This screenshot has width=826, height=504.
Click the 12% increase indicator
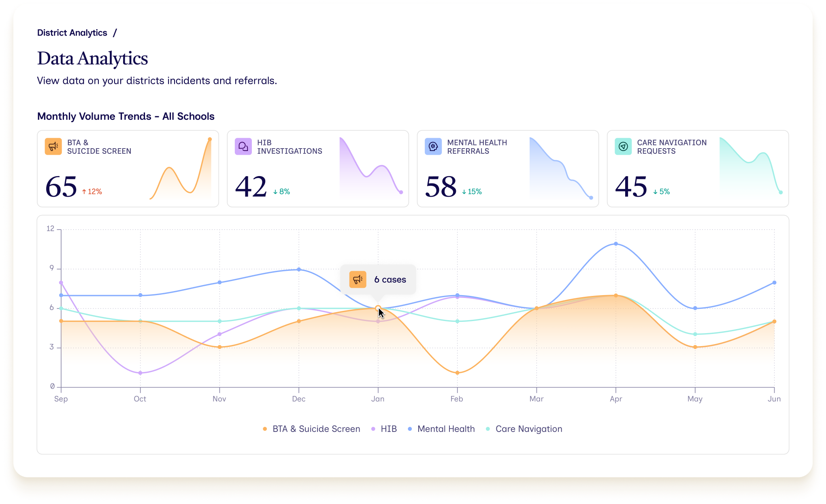click(x=92, y=191)
